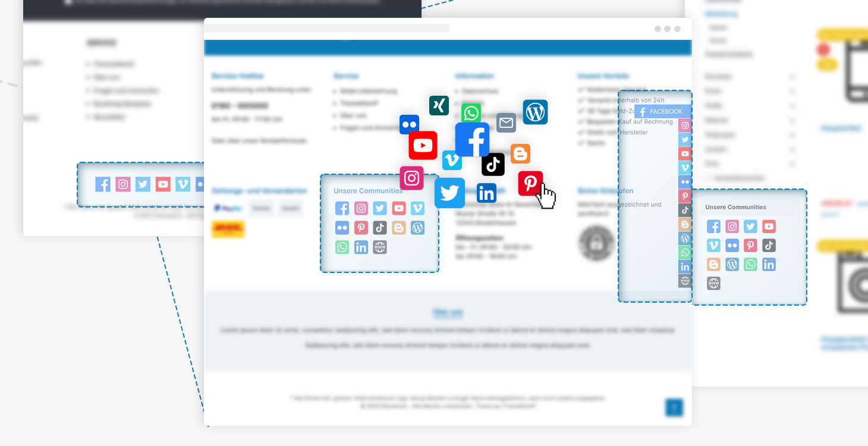Click the WordPress icon near the top
The width and height of the screenshot is (868, 446).
tap(535, 112)
